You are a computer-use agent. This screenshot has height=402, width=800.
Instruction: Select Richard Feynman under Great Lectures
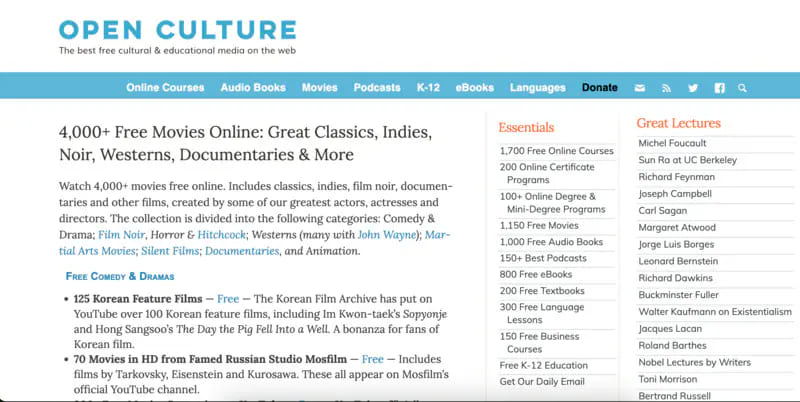pyautogui.click(x=677, y=176)
